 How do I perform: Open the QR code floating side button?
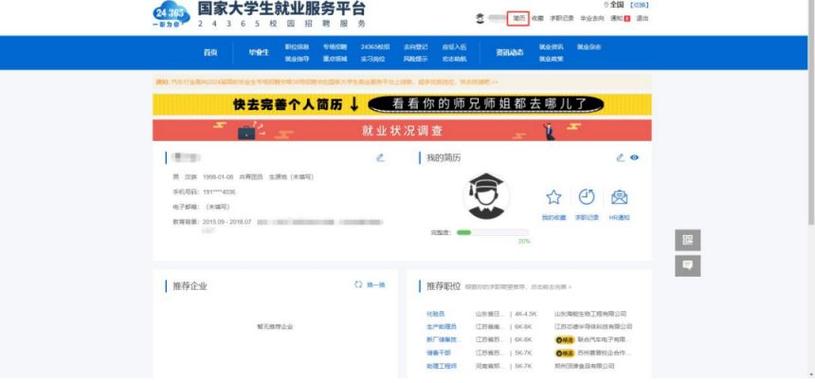pos(688,240)
